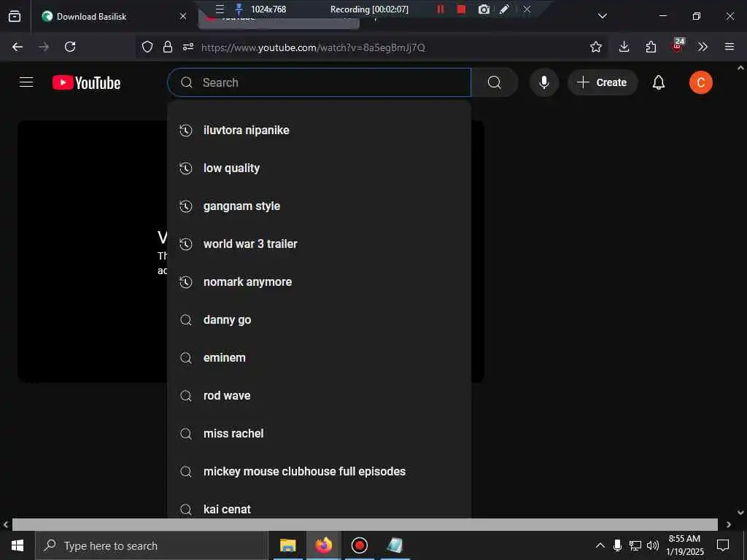The image size is (747, 560).
Task: Close the Download Basilisk tab
Action: (x=183, y=16)
